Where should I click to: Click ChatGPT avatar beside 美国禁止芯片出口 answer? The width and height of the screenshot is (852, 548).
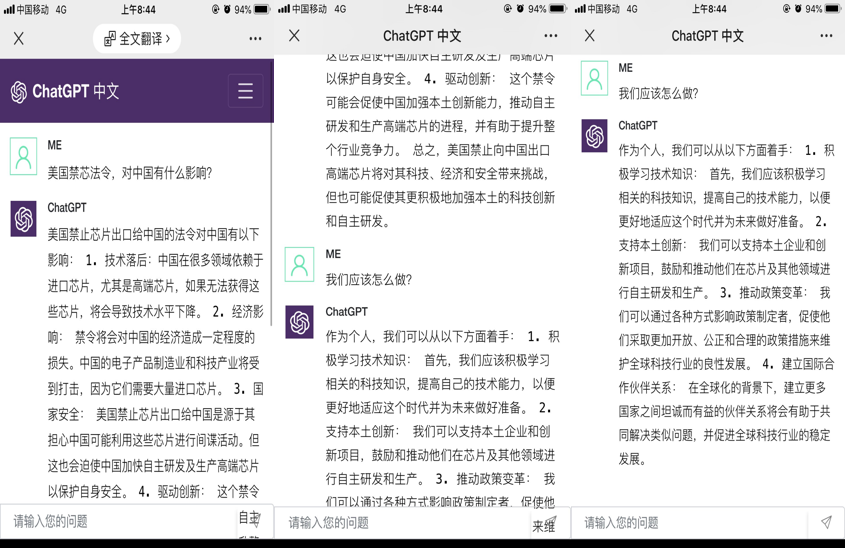(23, 219)
